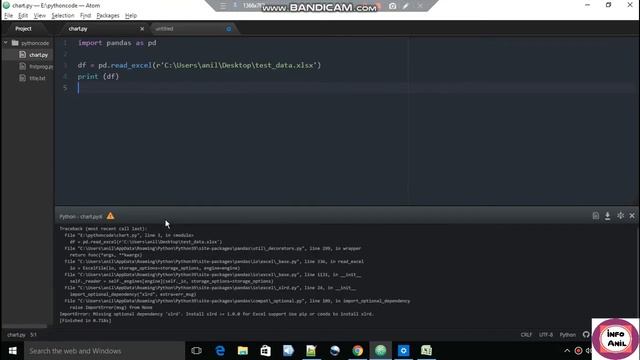The height and width of the screenshot is (360, 640).
Task: Switch to the Project tab
Action: click(23, 29)
